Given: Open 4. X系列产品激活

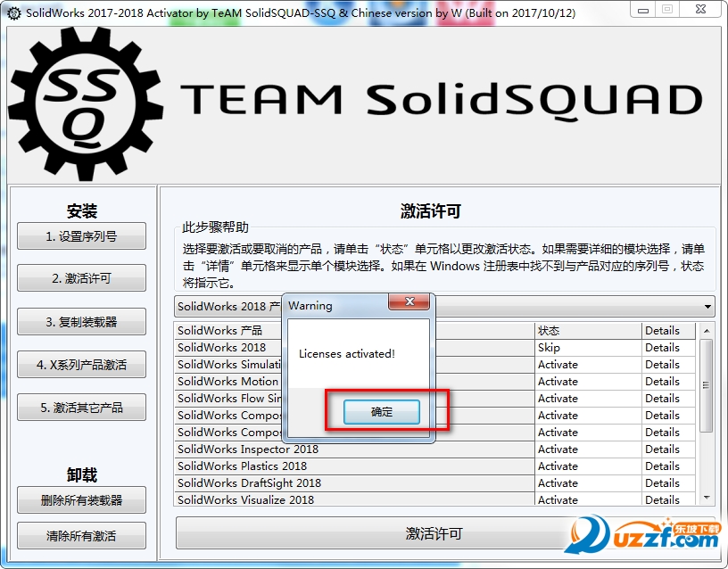Looking at the screenshot, I should 81,365.
